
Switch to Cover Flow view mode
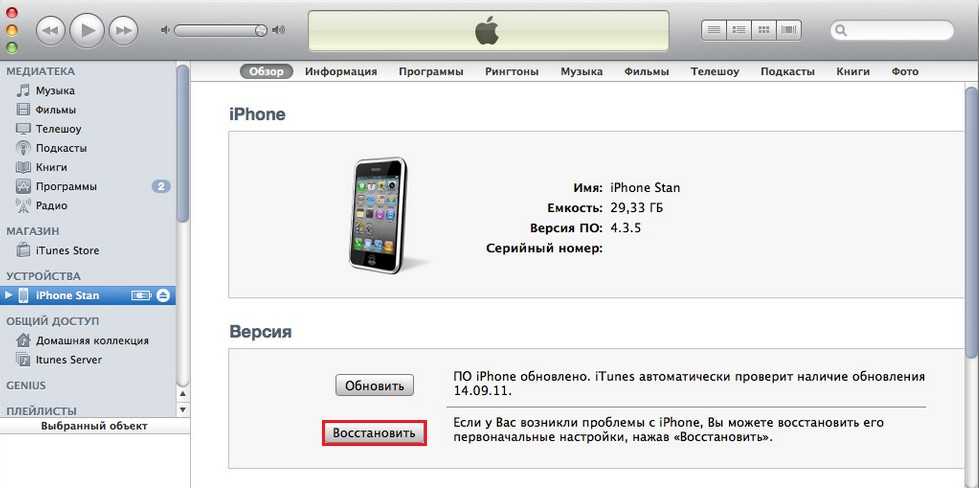(789, 30)
